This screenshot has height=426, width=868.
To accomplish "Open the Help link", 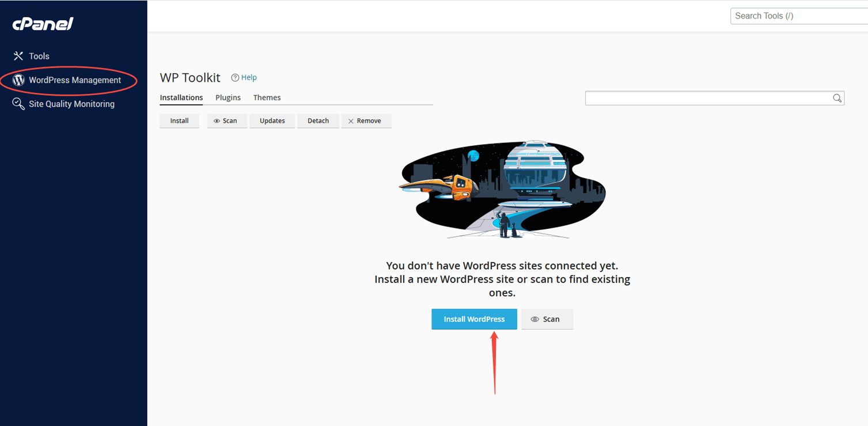I will pyautogui.click(x=249, y=77).
